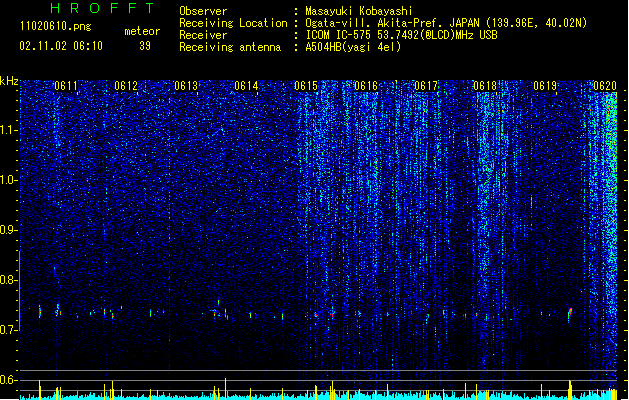Click the 1.1 frequency axis label
The image size is (629, 400).
[x=8, y=130]
